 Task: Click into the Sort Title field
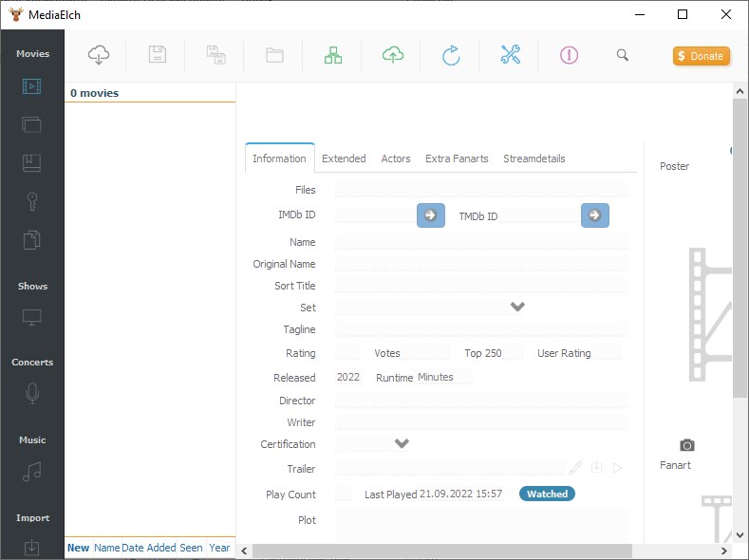click(x=481, y=286)
